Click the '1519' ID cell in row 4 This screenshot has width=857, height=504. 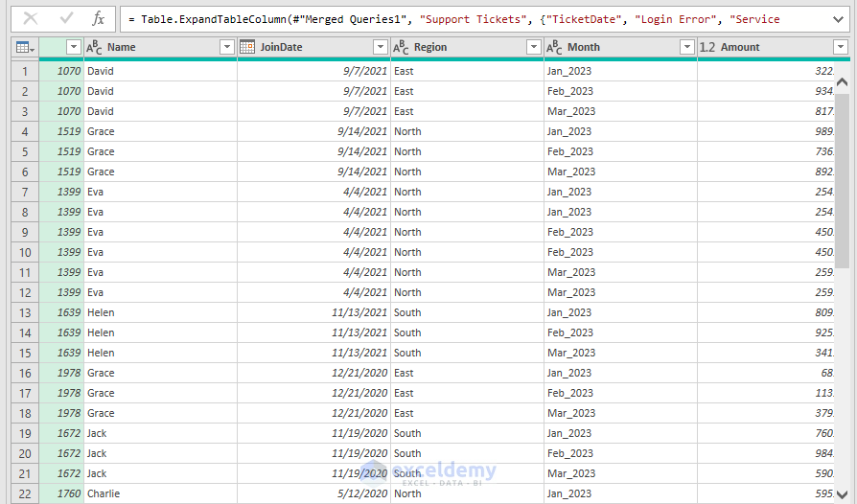point(61,131)
